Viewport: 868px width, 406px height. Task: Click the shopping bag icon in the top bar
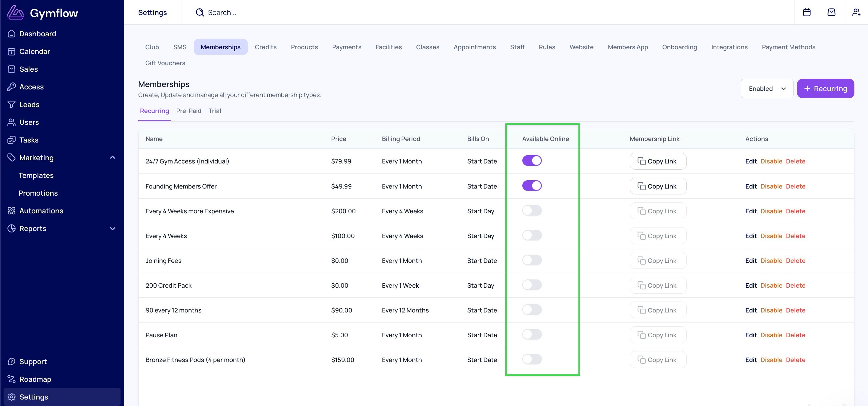tap(831, 12)
